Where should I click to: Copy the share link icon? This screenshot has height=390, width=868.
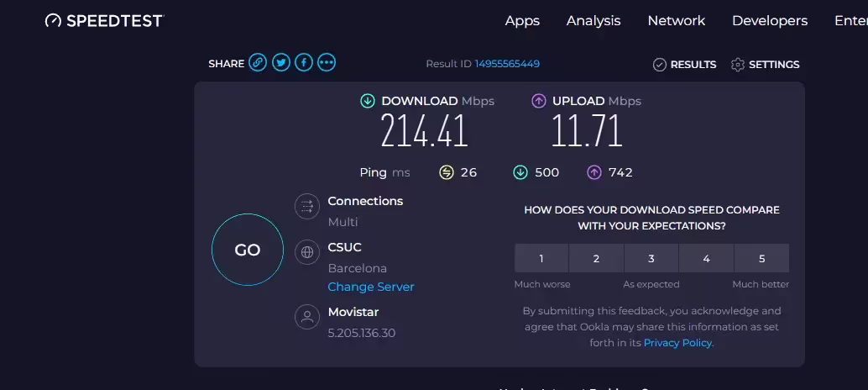point(258,62)
